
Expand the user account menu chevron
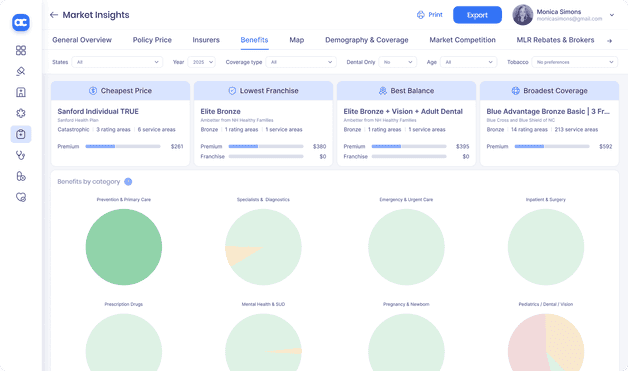pos(612,15)
